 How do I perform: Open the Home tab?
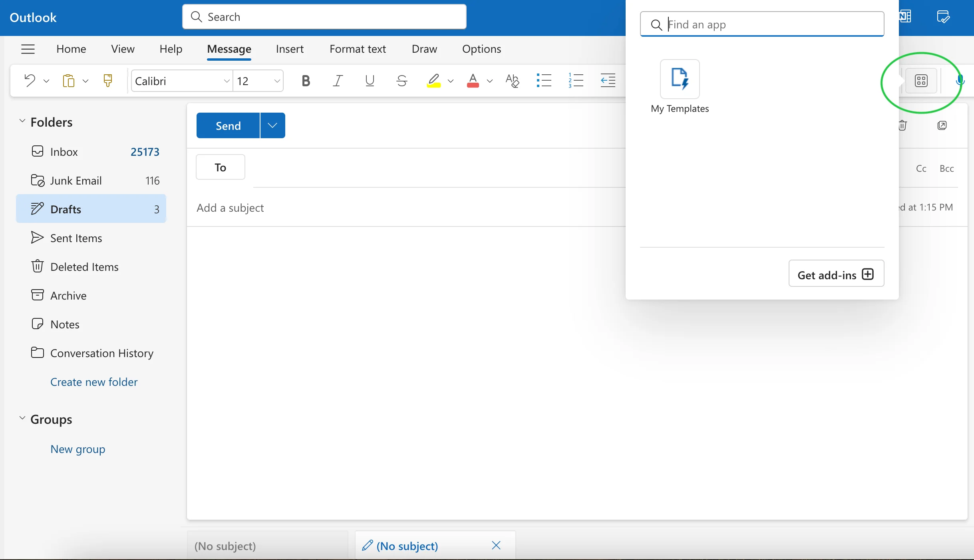(x=71, y=49)
